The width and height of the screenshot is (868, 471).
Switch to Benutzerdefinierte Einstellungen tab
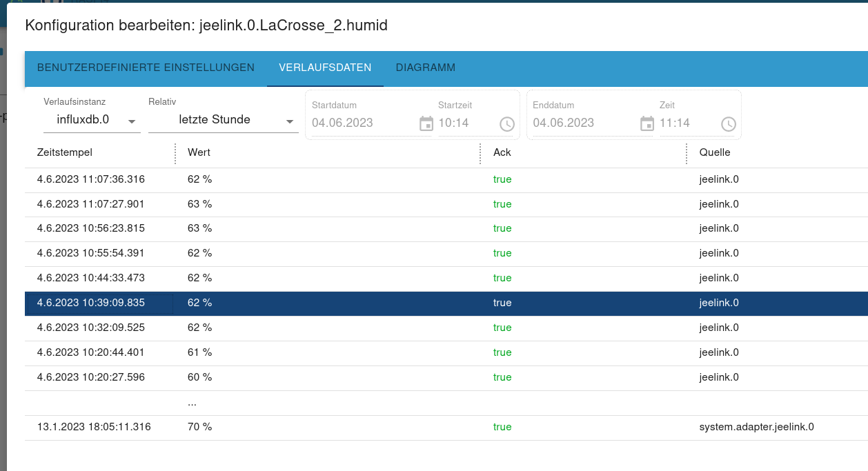click(146, 68)
